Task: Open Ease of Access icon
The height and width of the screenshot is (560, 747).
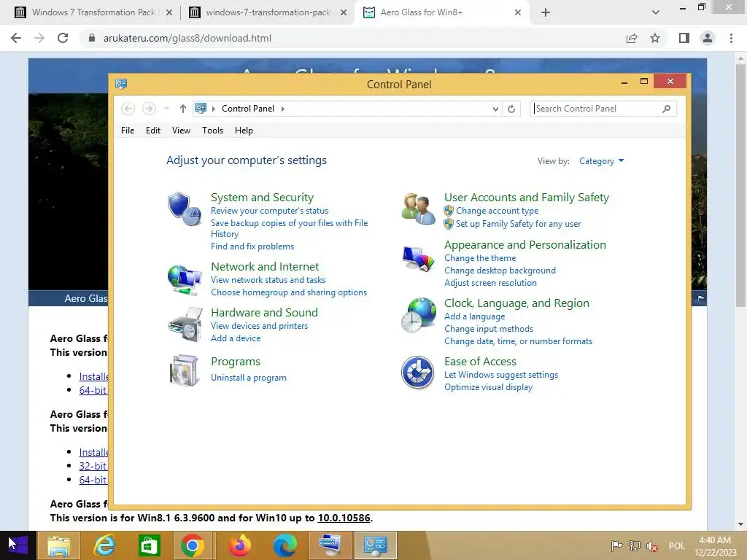Action: point(417,373)
